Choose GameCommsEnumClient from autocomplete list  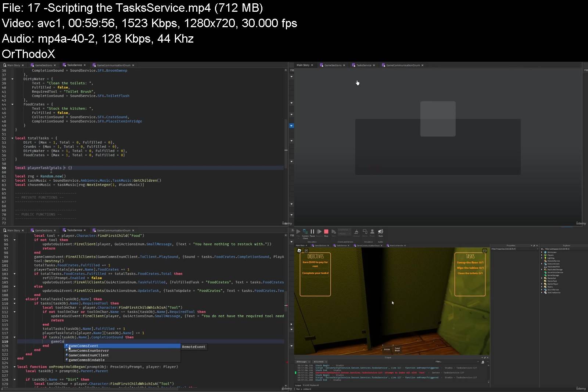click(123, 355)
